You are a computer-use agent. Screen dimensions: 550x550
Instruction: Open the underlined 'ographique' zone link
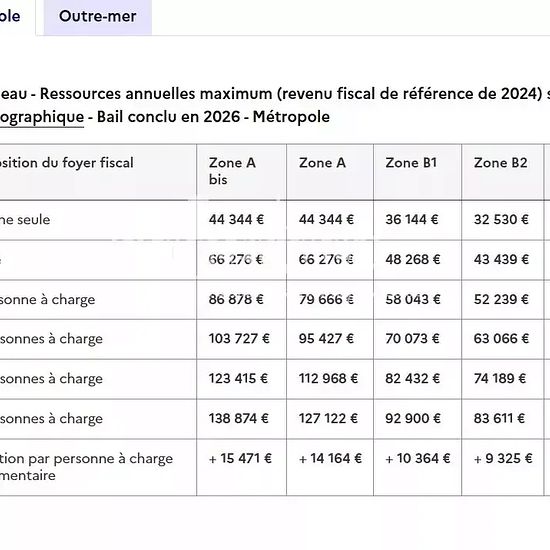tap(42, 117)
